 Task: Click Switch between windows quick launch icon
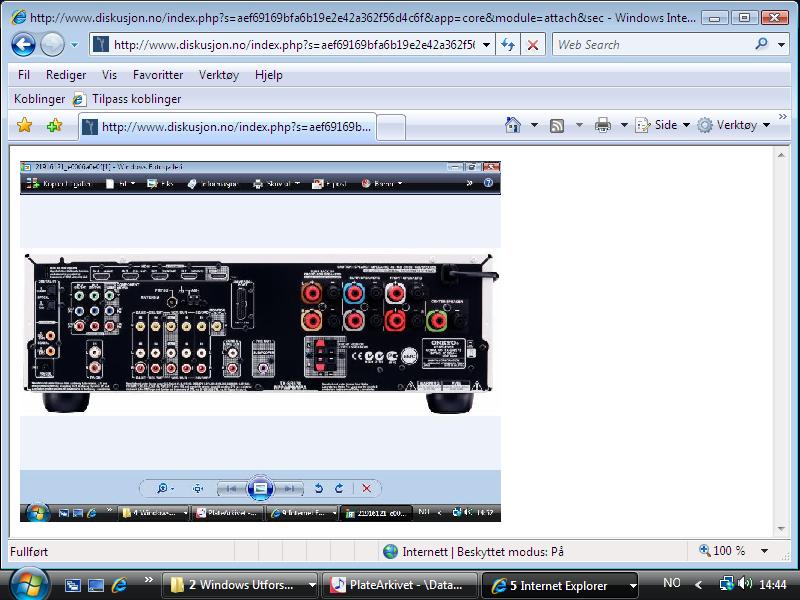pos(72,585)
